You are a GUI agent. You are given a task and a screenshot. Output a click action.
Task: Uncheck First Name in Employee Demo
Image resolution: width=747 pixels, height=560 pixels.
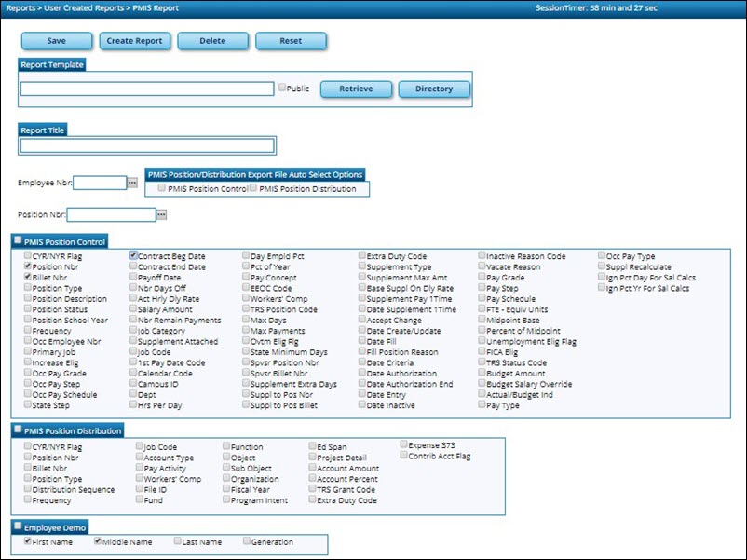[x=28, y=540]
